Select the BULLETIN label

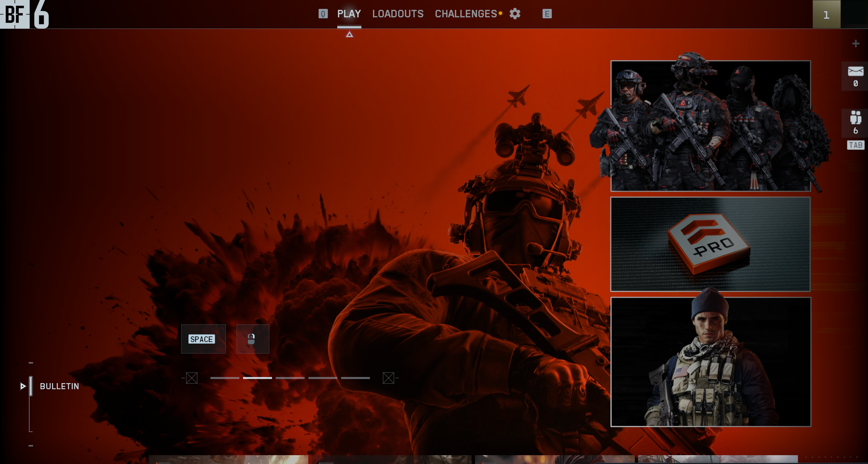tap(59, 386)
